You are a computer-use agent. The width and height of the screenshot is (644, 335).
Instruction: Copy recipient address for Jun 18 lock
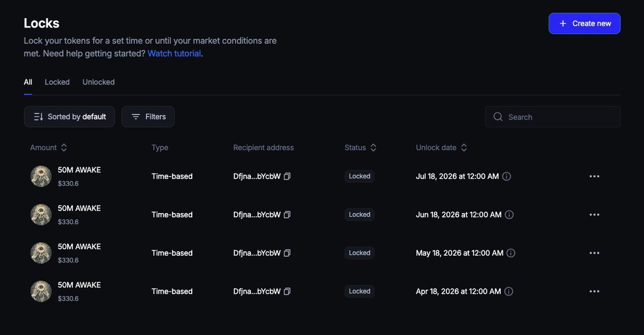(x=287, y=215)
